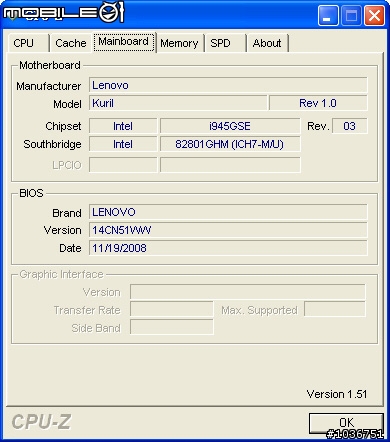This screenshot has width=390, height=442.
Task: Click the Max. Supported field
Action: (335, 309)
